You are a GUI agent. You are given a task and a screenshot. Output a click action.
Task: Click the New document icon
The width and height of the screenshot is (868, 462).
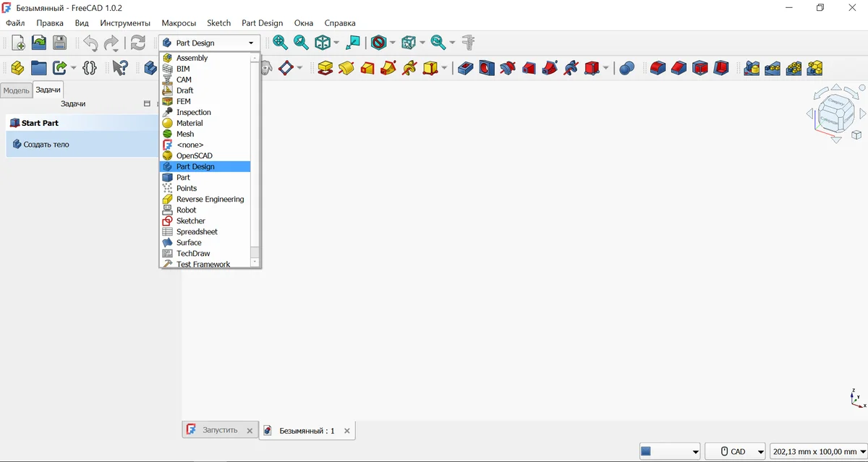coord(18,43)
